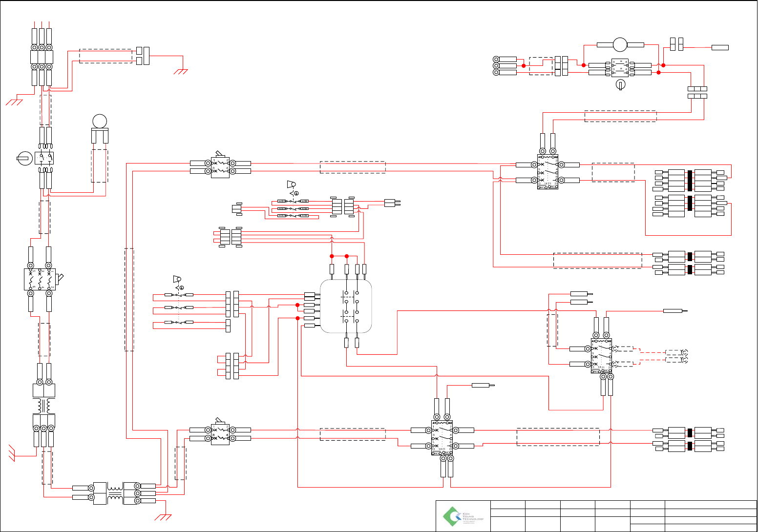Select the lower horn symbol left of the central module

(178, 279)
